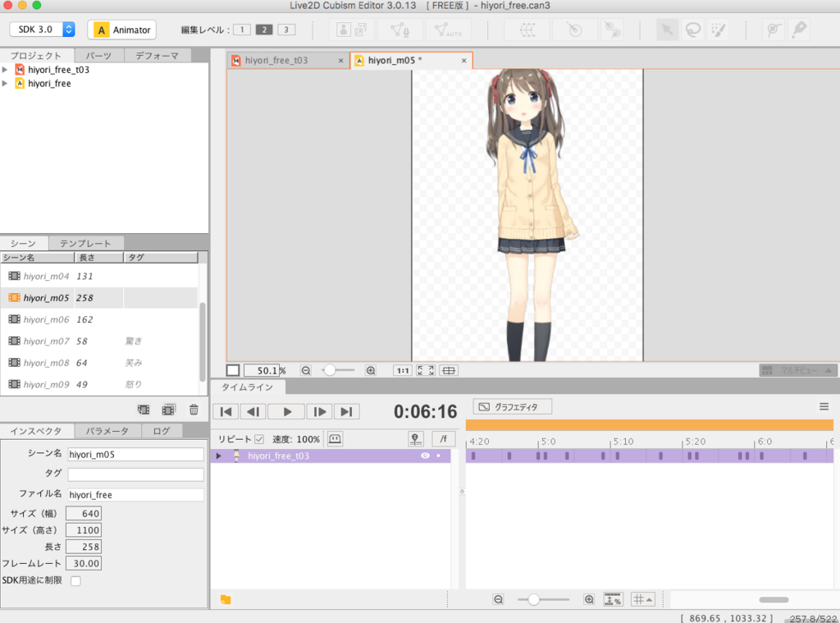Select the arrow selection tool
840x623 pixels.
tap(667, 30)
